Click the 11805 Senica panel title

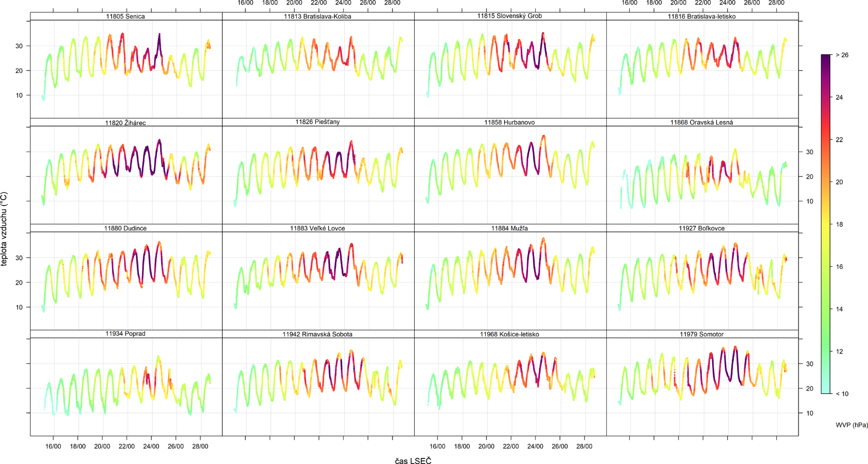pos(125,16)
